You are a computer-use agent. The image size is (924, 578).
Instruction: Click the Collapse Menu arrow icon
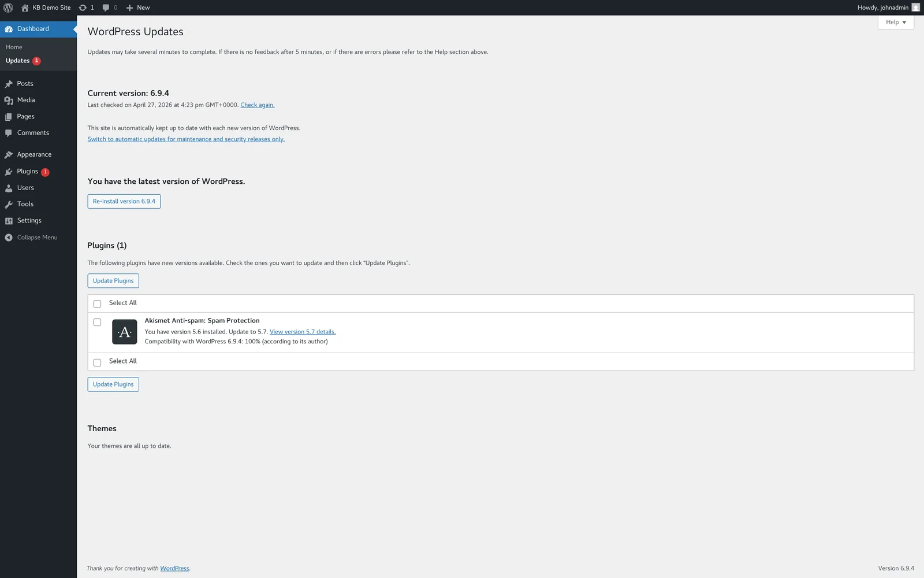point(9,238)
